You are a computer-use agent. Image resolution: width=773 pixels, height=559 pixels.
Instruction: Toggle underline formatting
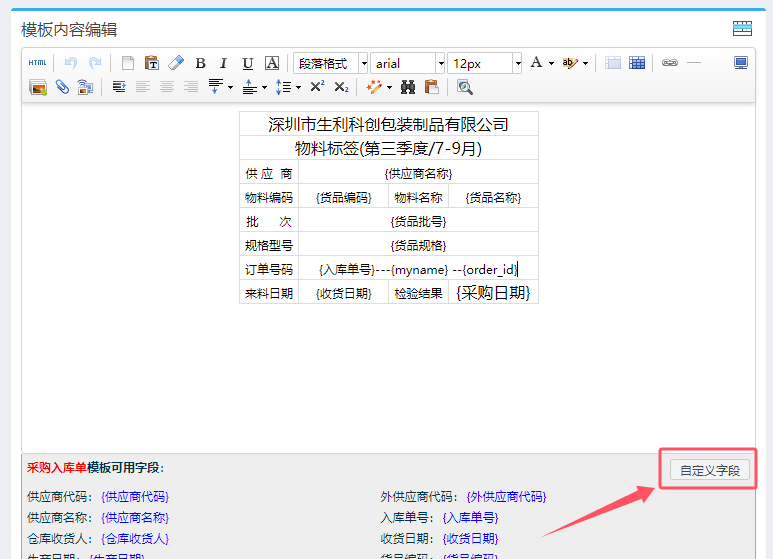pyautogui.click(x=247, y=63)
